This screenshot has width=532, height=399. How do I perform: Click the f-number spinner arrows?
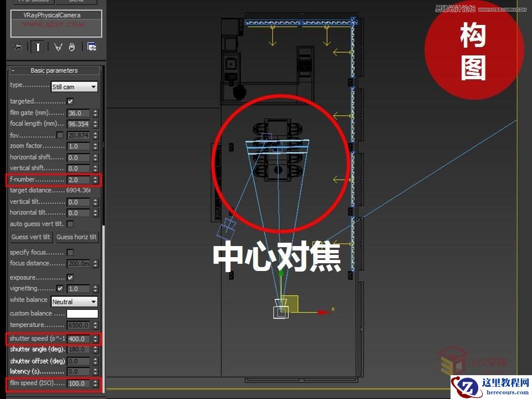[95, 180]
